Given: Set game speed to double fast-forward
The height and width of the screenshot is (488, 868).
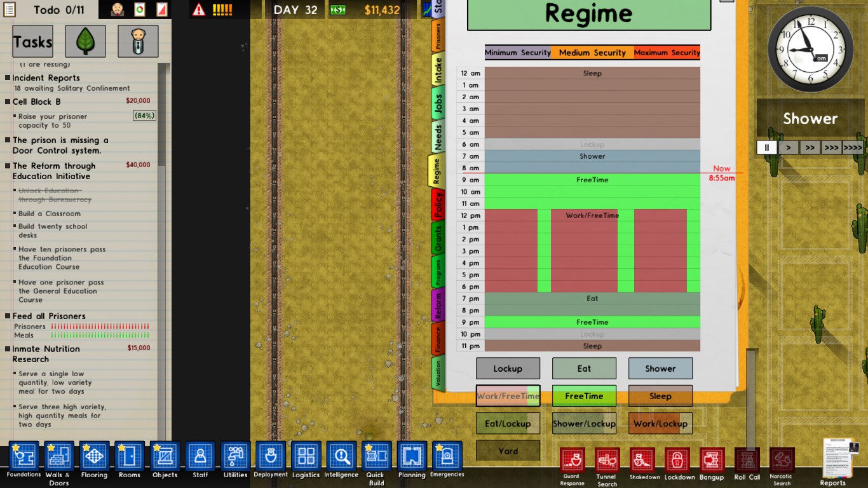Looking at the screenshot, I should pos(810,147).
